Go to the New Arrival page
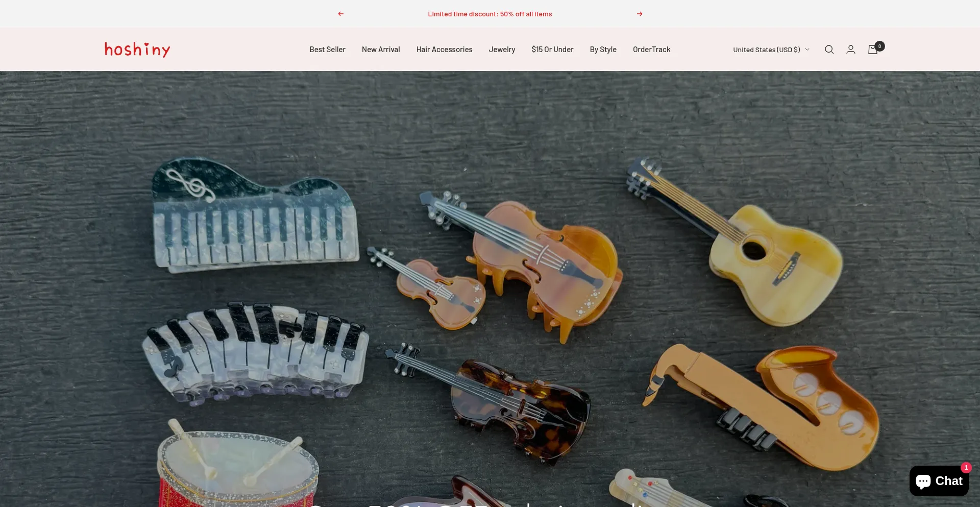Image resolution: width=980 pixels, height=507 pixels. pyautogui.click(x=381, y=50)
